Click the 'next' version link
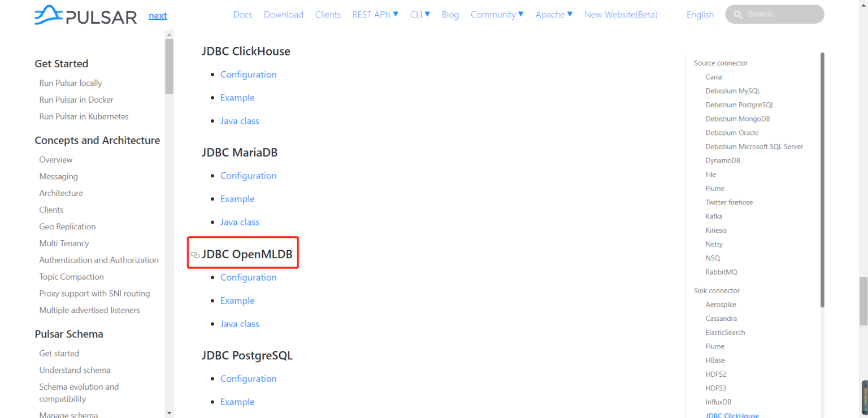 (x=158, y=16)
